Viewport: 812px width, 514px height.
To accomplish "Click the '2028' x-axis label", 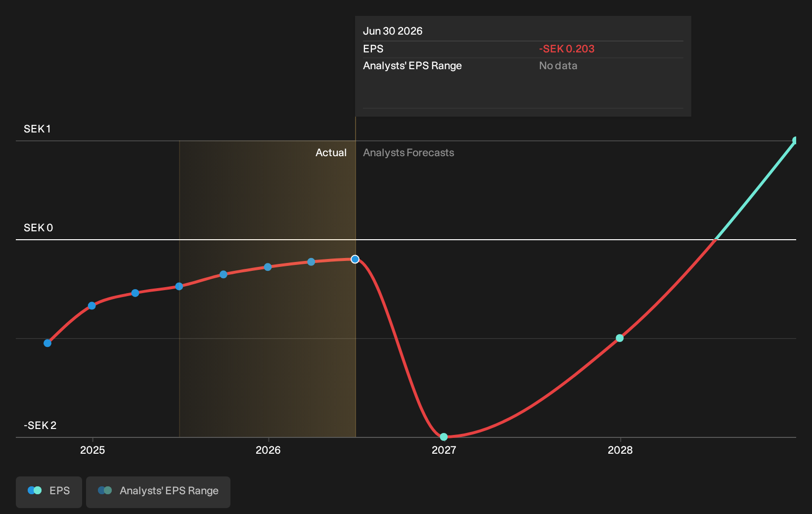I will [x=620, y=450].
